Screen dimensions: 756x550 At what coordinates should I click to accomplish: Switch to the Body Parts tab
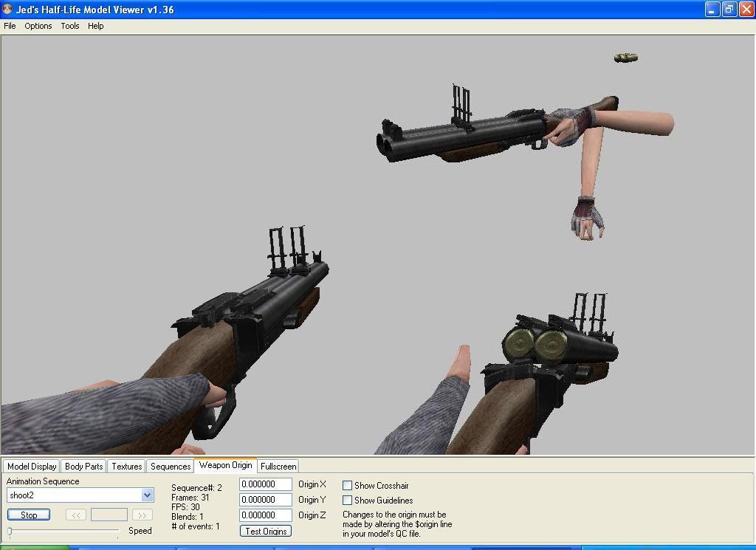[x=84, y=466]
